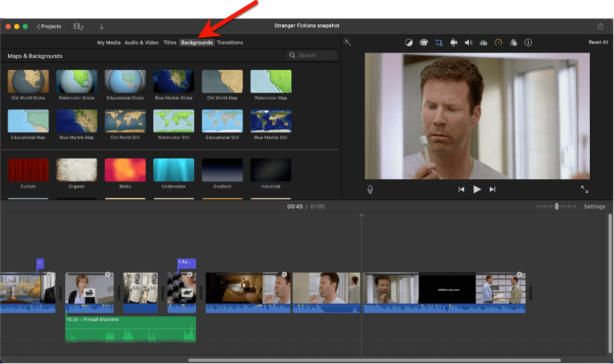Select the Curtain background

point(28,170)
